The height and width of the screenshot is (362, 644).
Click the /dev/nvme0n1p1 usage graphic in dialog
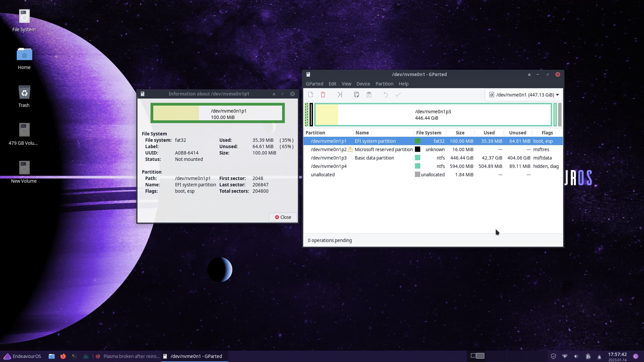click(x=218, y=113)
